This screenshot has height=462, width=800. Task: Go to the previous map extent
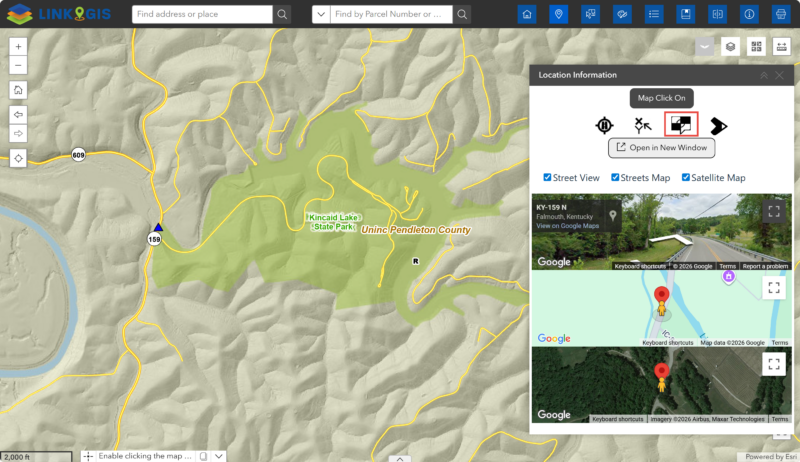click(18, 114)
